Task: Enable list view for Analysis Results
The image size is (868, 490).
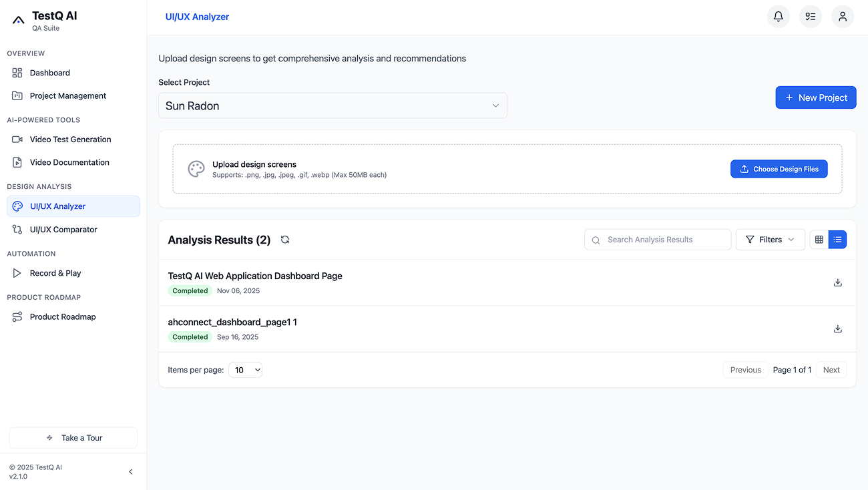Action: (x=837, y=239)
